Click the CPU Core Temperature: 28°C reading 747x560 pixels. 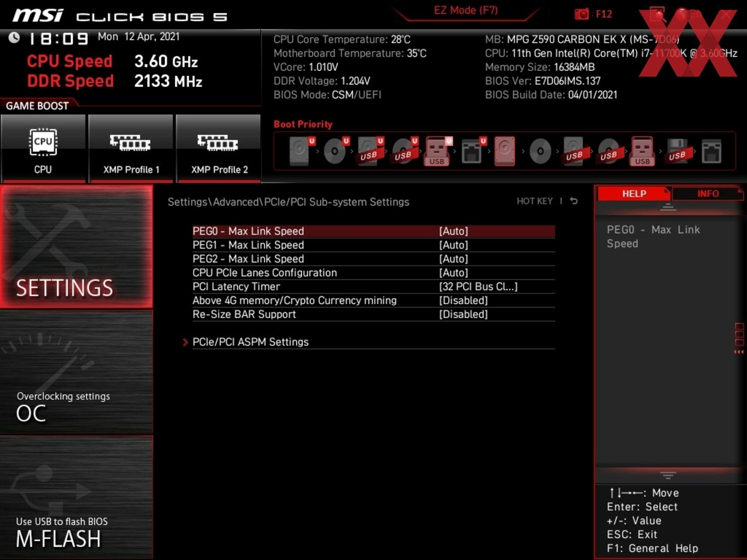tap(342, 40)
